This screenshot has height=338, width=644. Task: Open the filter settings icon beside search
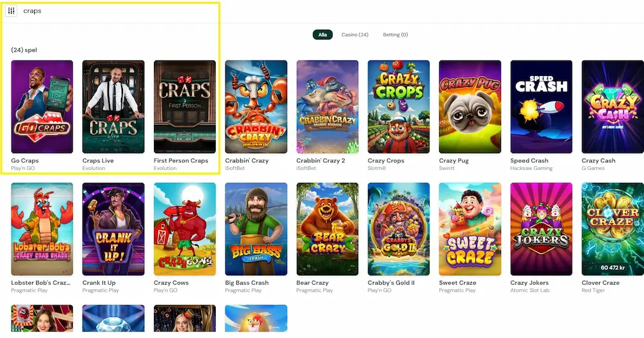11,11
